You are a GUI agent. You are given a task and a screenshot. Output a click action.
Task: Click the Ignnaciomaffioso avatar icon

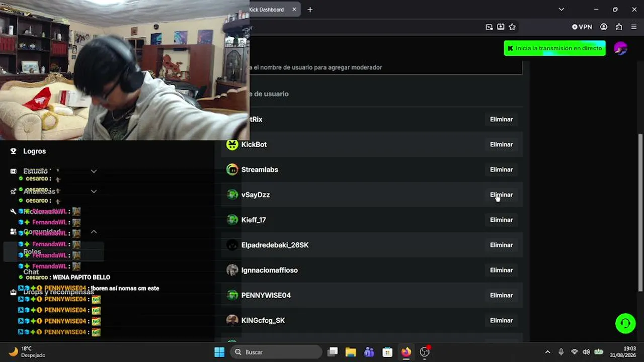[x=232, y=270]
